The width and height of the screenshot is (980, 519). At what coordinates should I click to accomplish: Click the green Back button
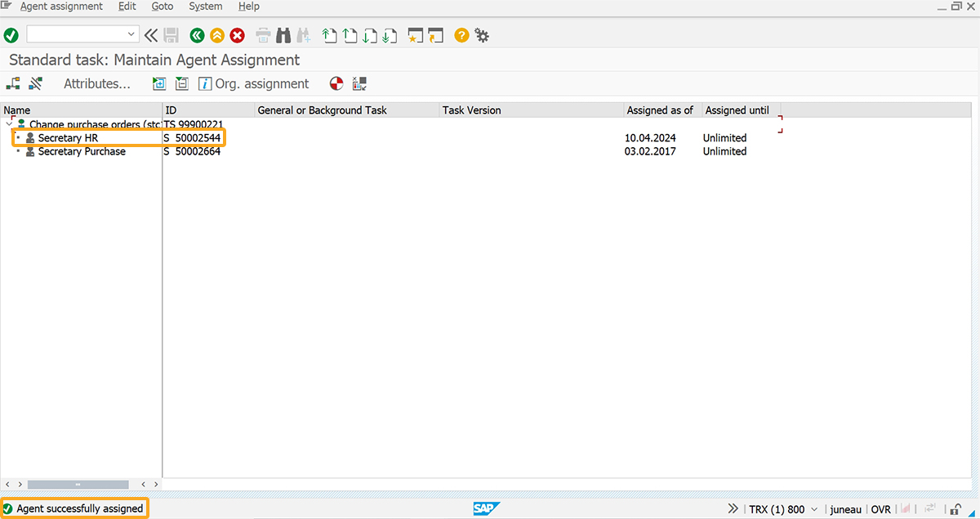197,35
